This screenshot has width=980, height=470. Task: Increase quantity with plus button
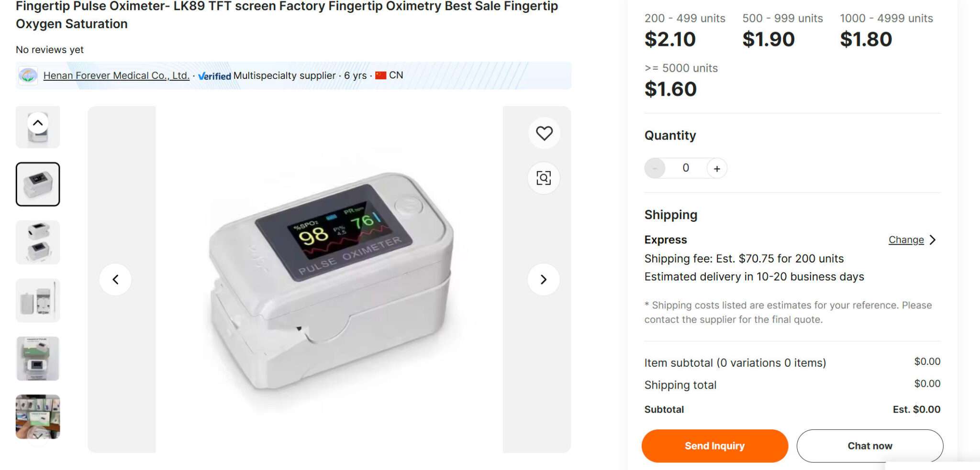tap(717, 168)
